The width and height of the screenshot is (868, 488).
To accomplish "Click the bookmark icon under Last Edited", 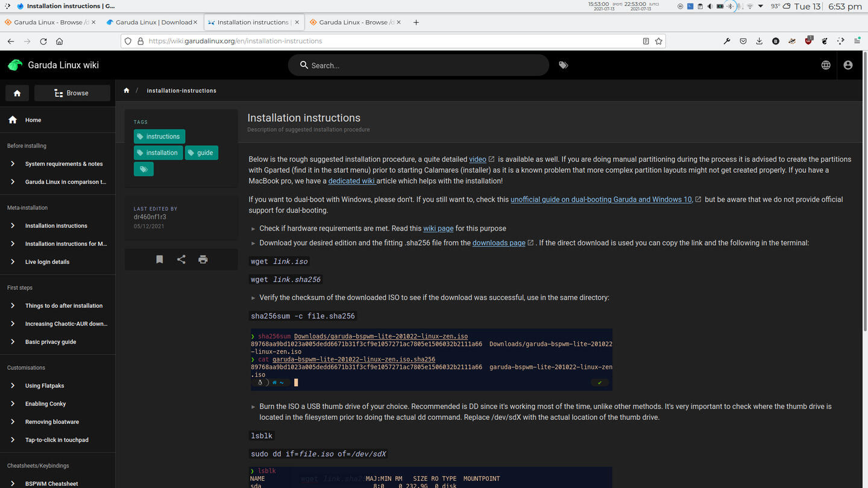I will [x=160, y=259].
